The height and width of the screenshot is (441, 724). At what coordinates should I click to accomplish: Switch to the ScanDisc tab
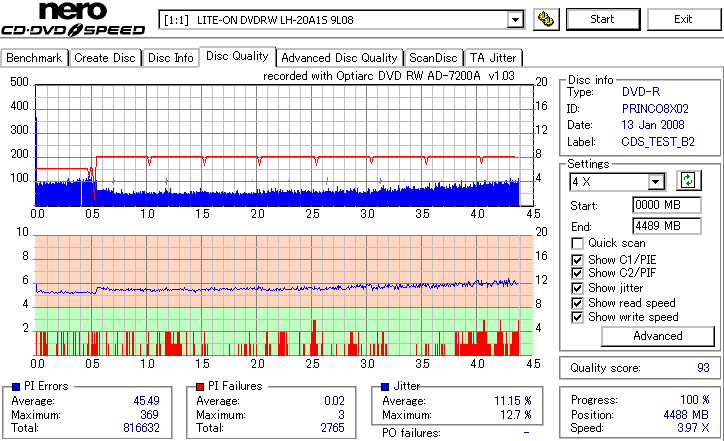point(433,58)
